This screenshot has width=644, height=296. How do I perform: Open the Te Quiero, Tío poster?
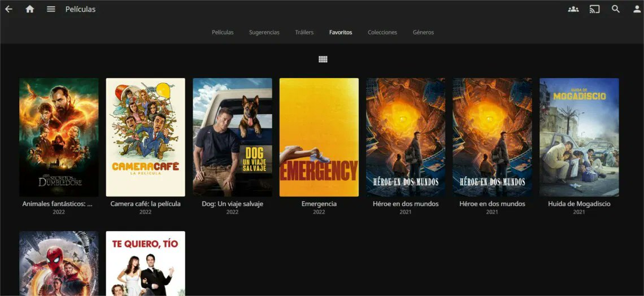[145, 263]
